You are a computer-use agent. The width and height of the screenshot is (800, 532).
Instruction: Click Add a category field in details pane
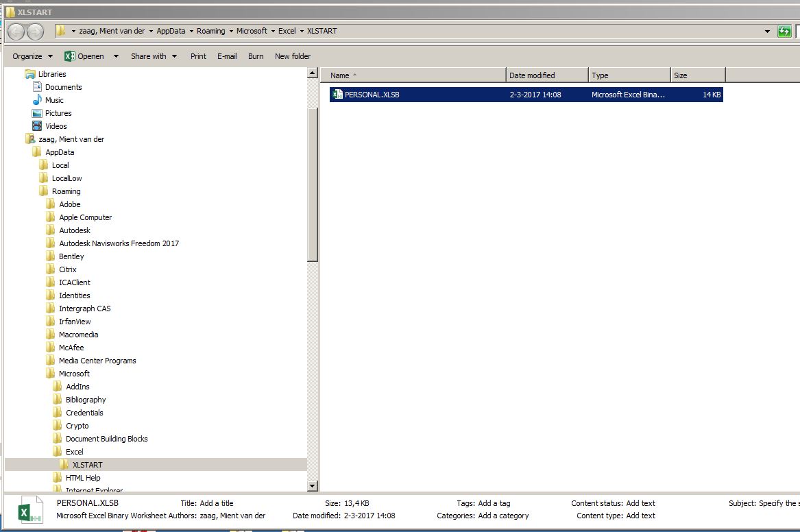point(503,516)
